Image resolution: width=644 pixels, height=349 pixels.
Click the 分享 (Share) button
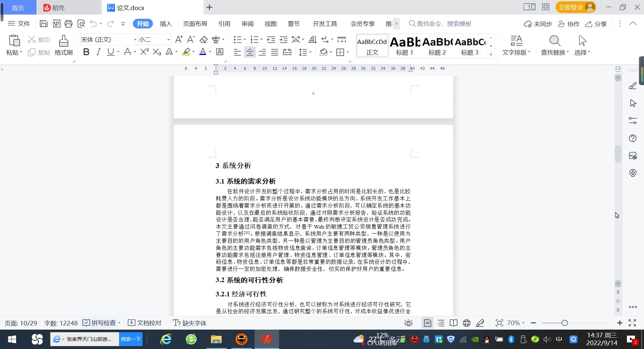click(596, 23)
